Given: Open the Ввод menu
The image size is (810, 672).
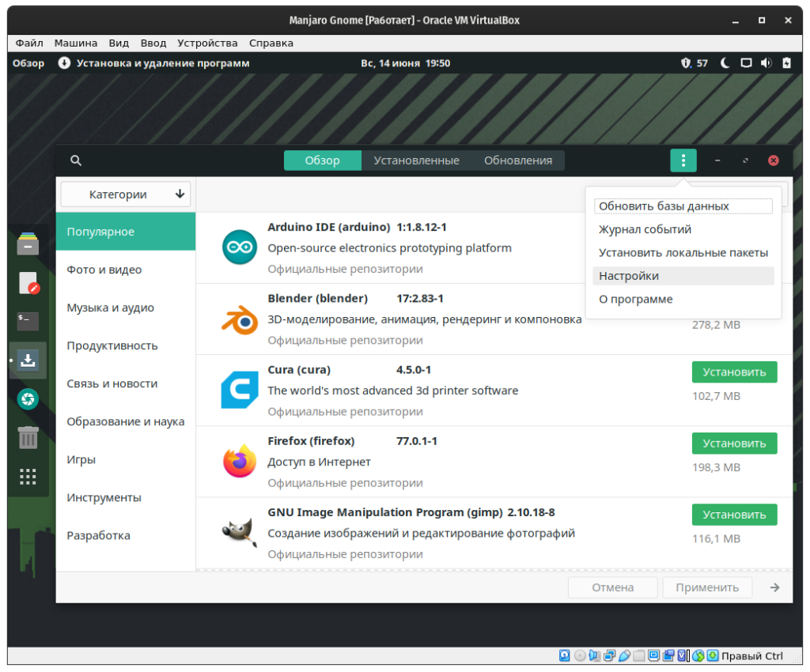Looking at the screenshot, I should 153,43.
